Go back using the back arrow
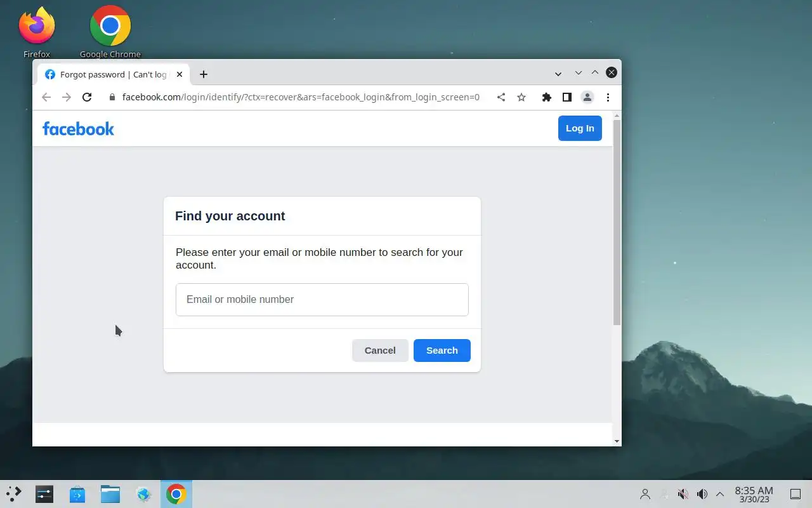The height and width of the screenshot is (508, 812). point(46,97)
